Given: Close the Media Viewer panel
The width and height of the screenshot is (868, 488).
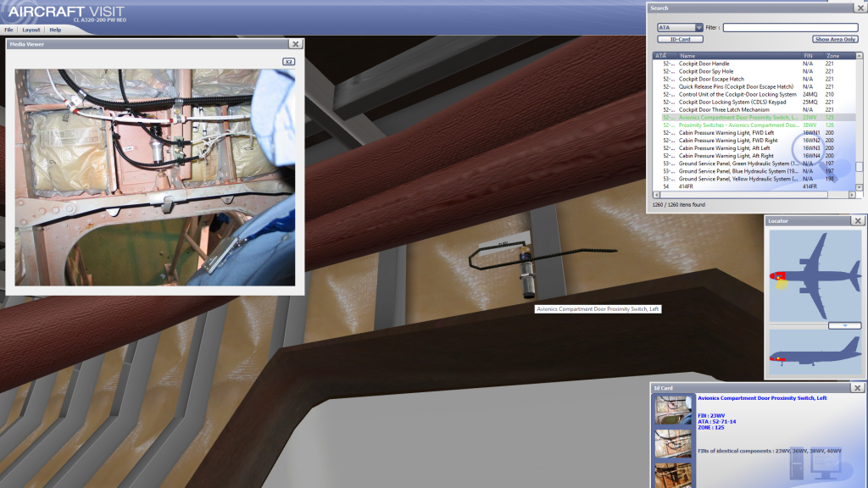Looking at the screenshot, I should 296,44.
